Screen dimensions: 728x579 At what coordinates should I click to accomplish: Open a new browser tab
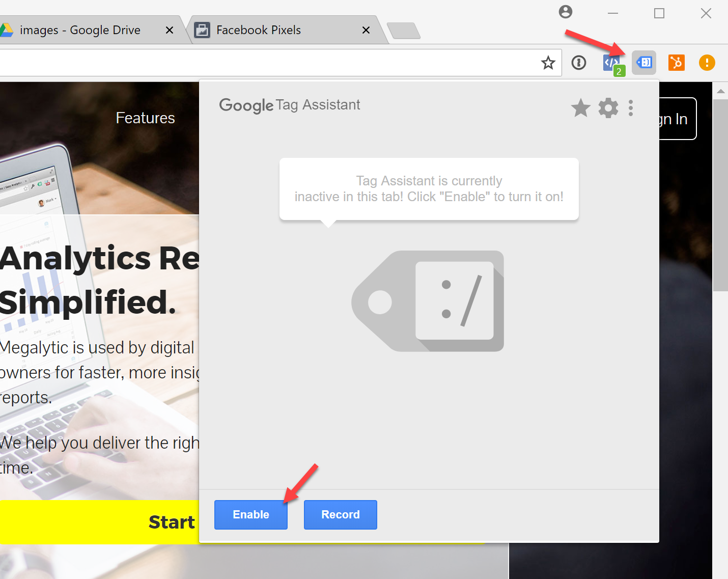404,31
